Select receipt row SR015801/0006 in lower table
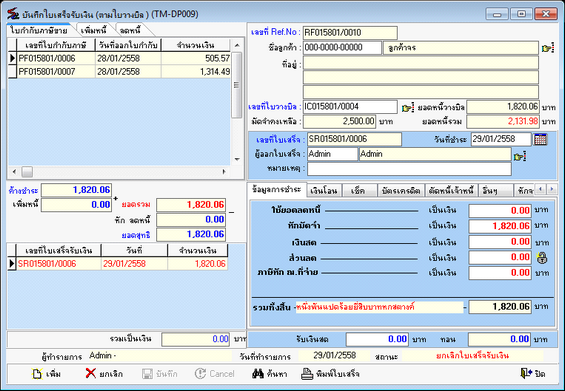The height and width of the screenshot is (391, 565). [x=118, y=263]
